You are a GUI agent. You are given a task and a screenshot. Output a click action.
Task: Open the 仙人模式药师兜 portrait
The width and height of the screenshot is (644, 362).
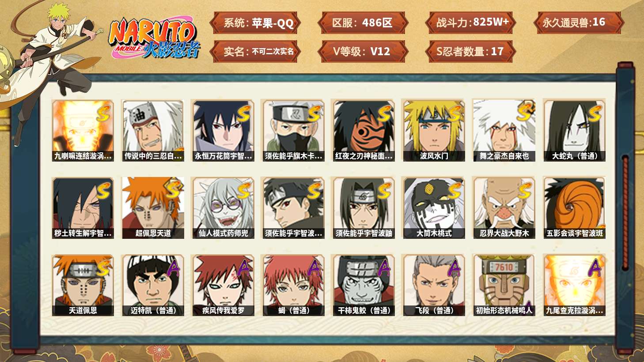[223, 208]
